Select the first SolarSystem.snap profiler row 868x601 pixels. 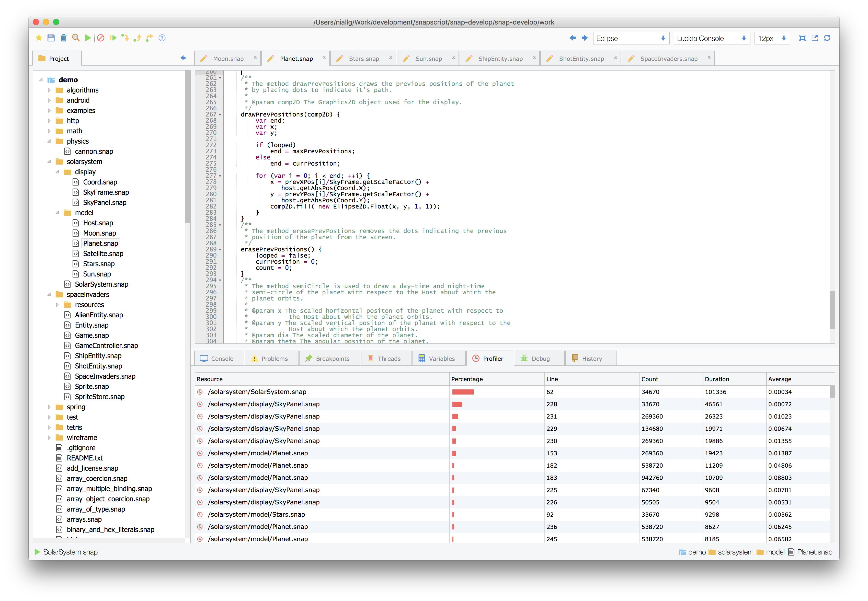pos(257,392)
